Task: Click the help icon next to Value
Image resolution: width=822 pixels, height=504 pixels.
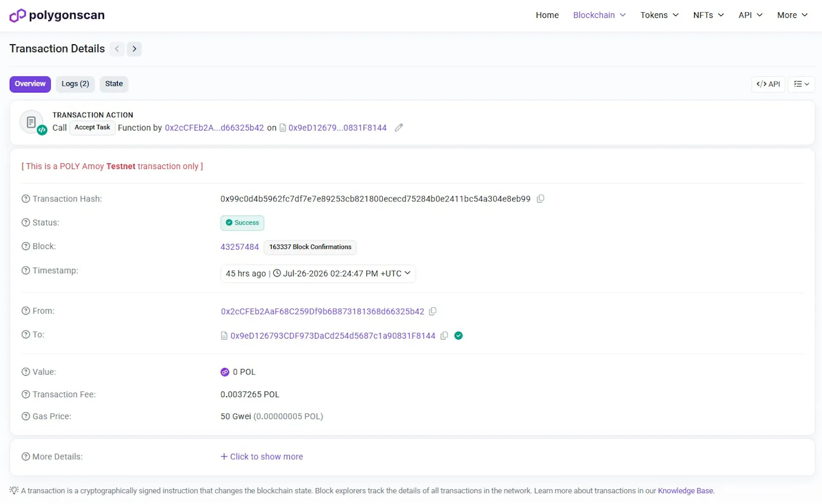Action: click(26, 372)
